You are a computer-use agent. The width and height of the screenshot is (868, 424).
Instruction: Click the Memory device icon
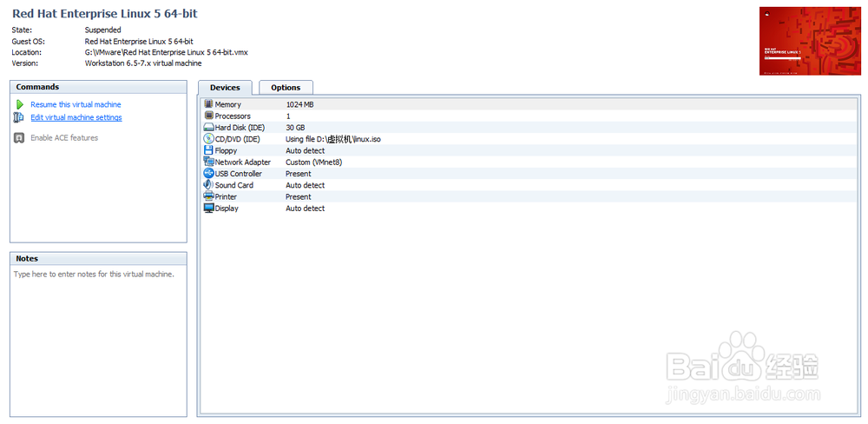[x=208, y=103]
